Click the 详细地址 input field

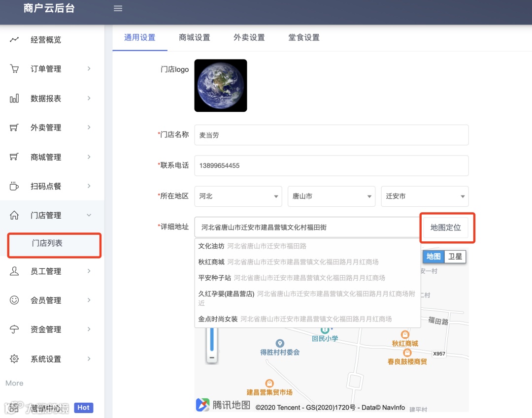[x=307, y=227]
